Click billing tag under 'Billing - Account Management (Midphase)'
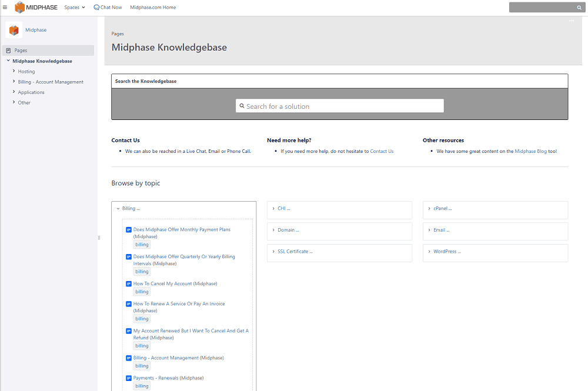The width and height of the screenshot is (588, 391). coord(142,366)
